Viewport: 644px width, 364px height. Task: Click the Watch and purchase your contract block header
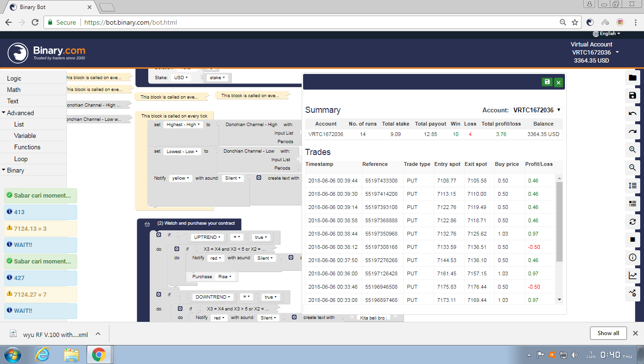189,223
